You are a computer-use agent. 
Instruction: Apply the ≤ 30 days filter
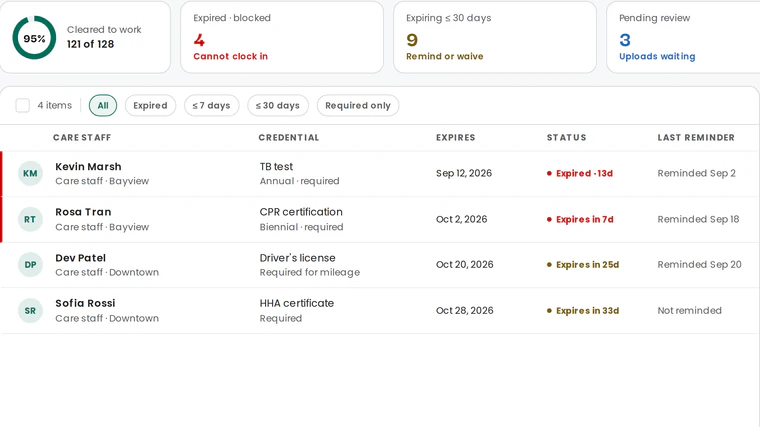[278, 105]
